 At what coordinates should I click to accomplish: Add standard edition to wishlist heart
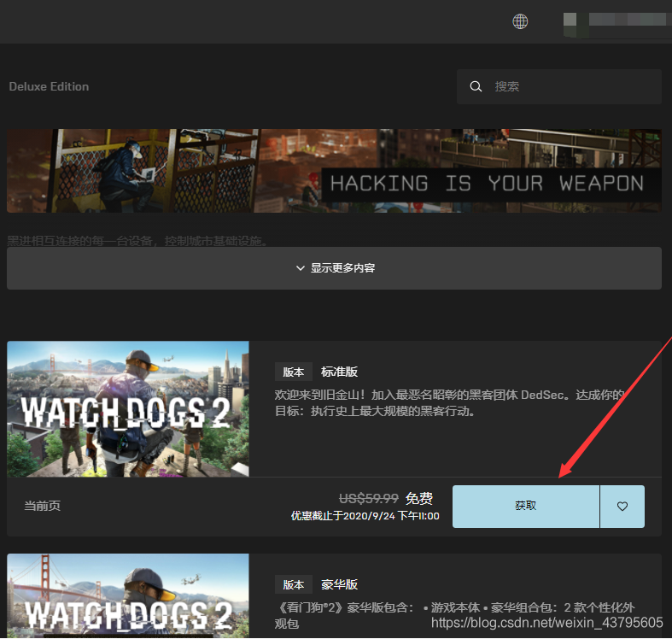[622, 507]
